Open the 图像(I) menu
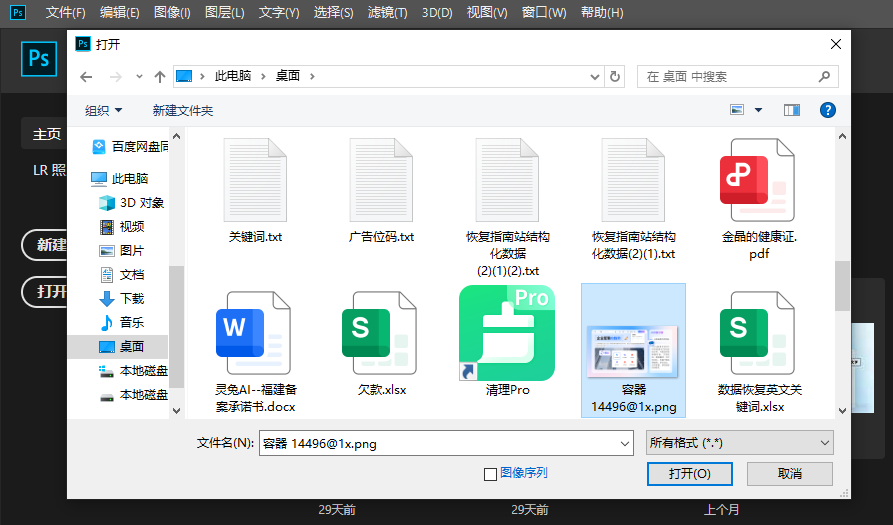Viewport: 893px width, 525px height. [x=172, y=13]
